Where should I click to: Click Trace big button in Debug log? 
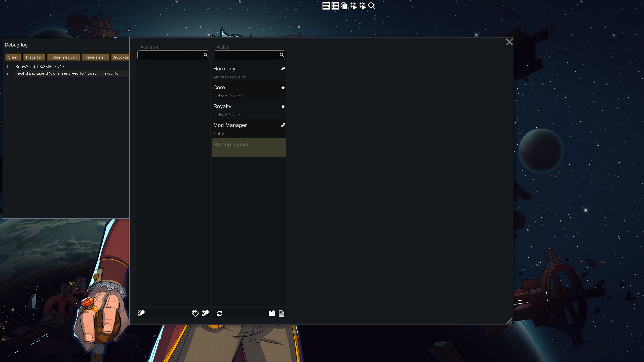34,57
